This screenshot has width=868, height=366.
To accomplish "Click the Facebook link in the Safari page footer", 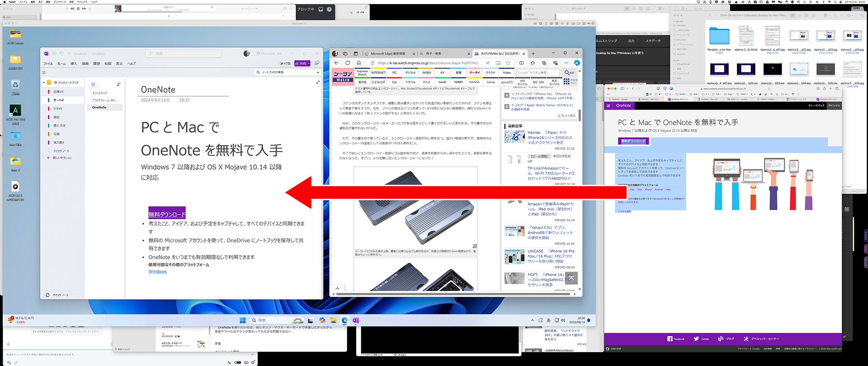I will coord(676,339).
